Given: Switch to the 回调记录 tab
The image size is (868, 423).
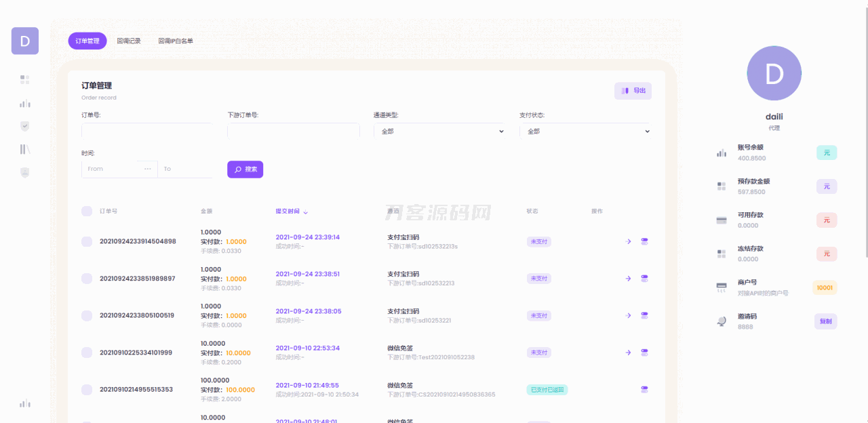Looking at the screenshot, I should [x=129, y=41].
